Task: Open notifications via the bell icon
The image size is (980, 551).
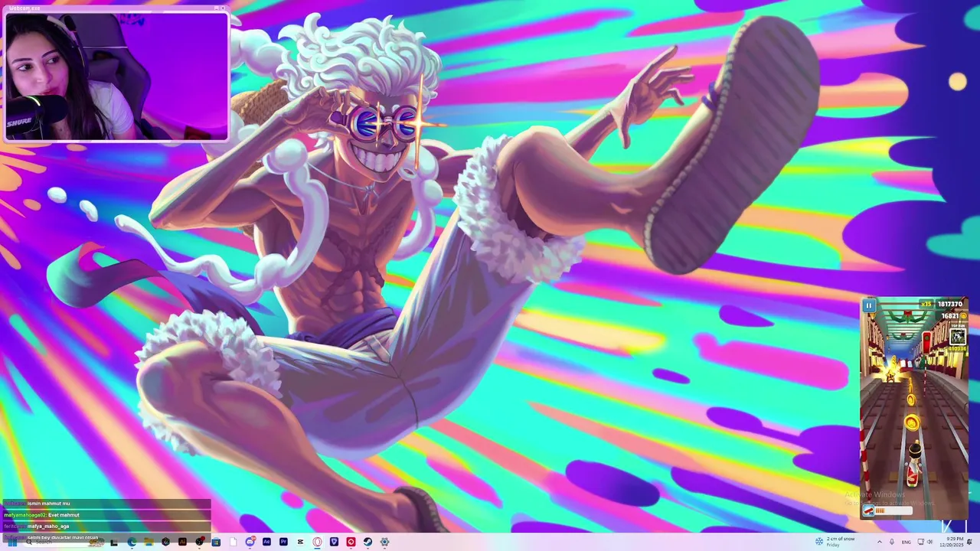Action: (x=969, y=542)
